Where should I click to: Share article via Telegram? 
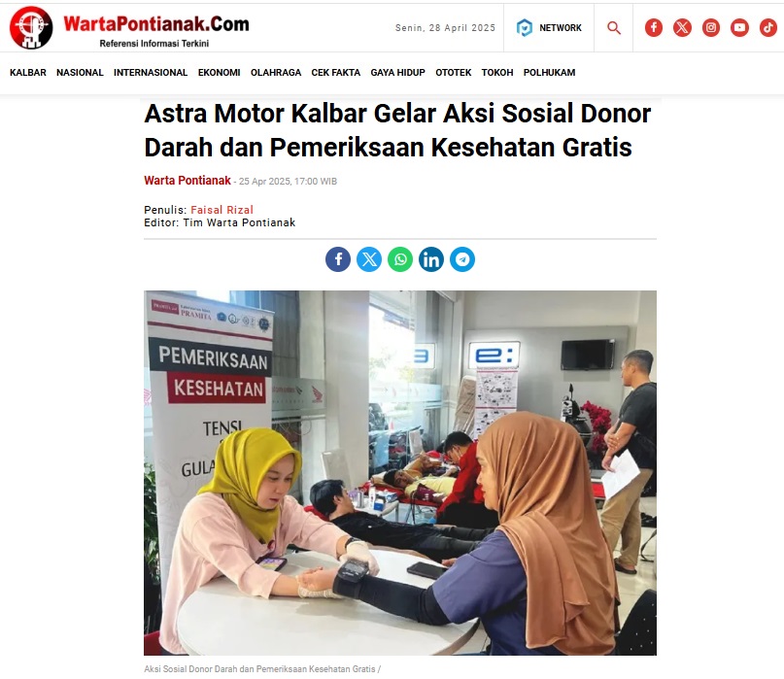[462, 259]
